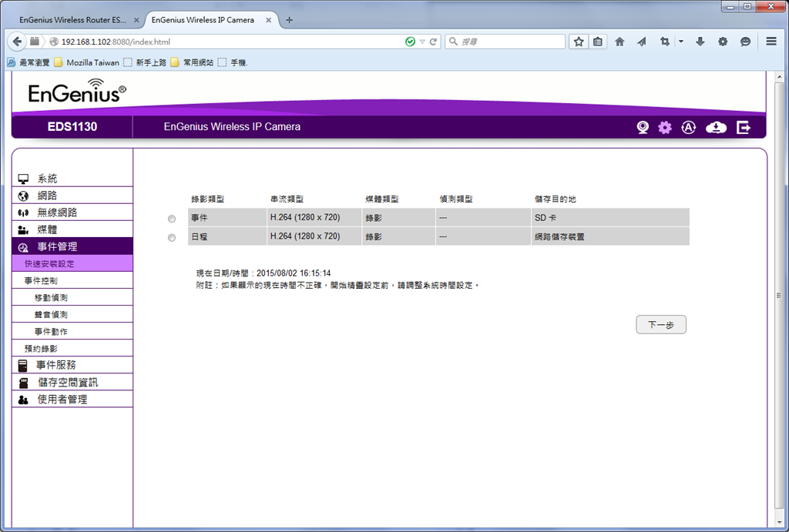This screenshot has height=532, width=789.
Task: Select 快速安裝設定 in the sidebar
Action: 72,263
